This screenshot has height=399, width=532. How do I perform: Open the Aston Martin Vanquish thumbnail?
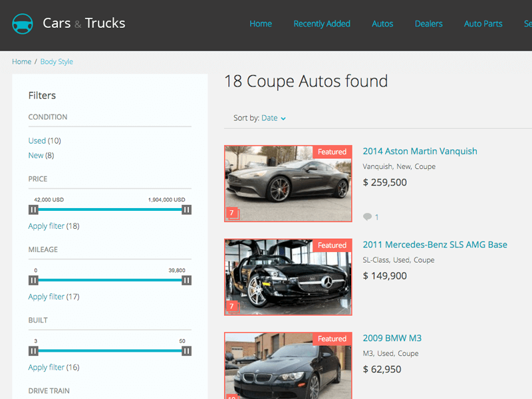(x=288, y=184)
